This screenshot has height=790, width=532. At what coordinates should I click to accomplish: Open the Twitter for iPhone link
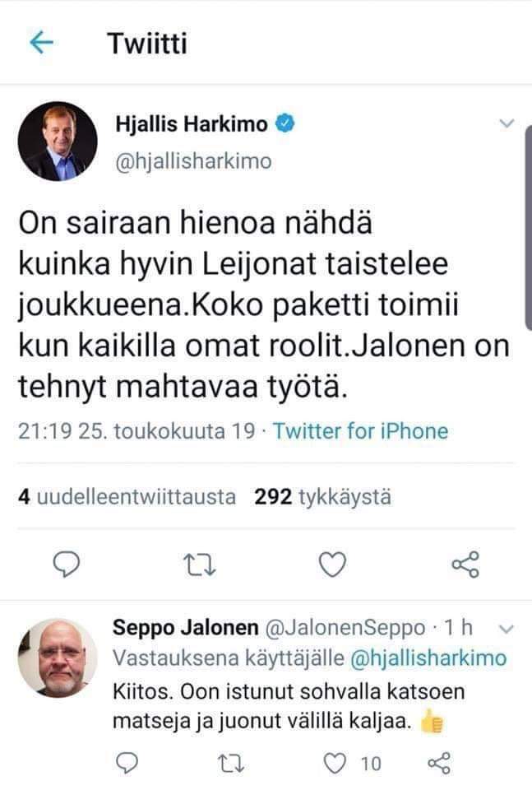click(x=360, y=431)
